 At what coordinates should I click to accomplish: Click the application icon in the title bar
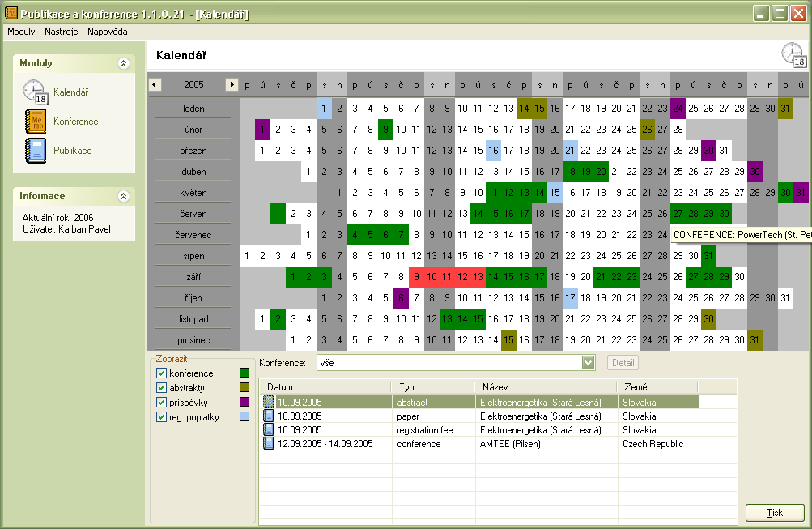click(x=11, y=13)
